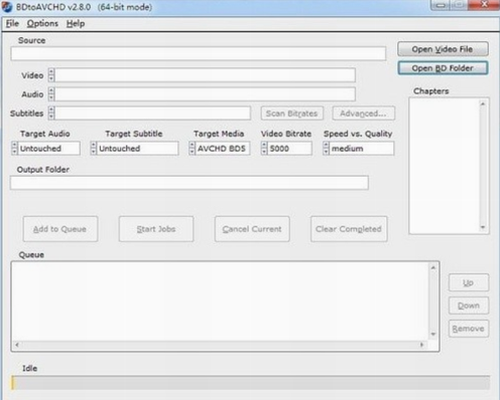Click the Remove button beside Queue
The width and height of the screenshot is (500, 400).
point(469,329)
